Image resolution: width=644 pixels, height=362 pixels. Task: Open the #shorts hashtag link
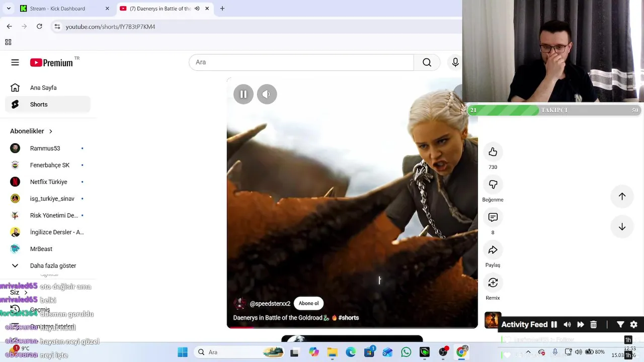pyautogui.click(x=349, y=318)
